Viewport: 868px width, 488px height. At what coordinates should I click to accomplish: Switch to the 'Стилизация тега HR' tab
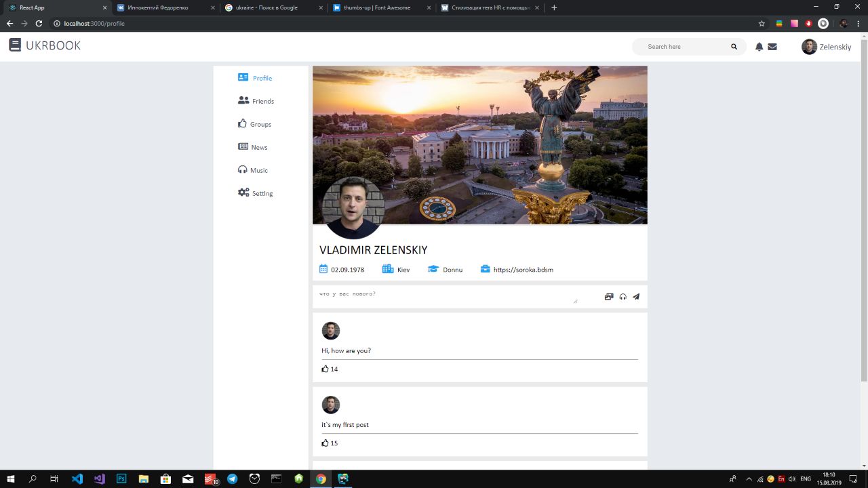489,7
